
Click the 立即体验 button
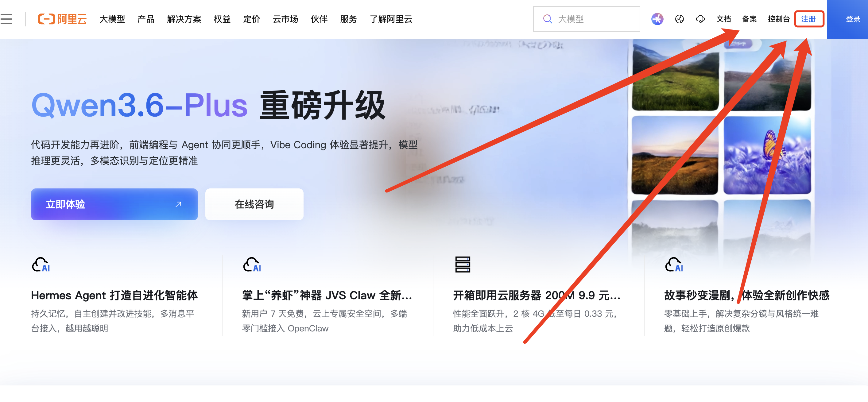(114, 204)
